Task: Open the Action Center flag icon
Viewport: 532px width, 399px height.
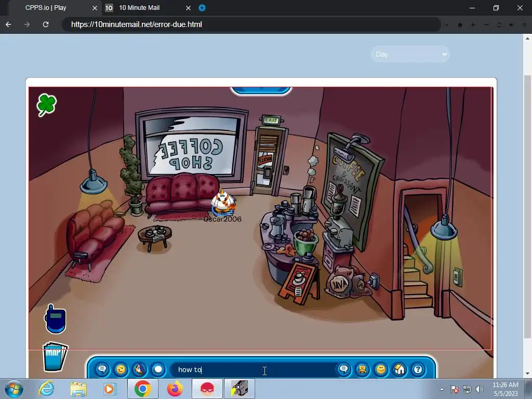Action: 454,389
